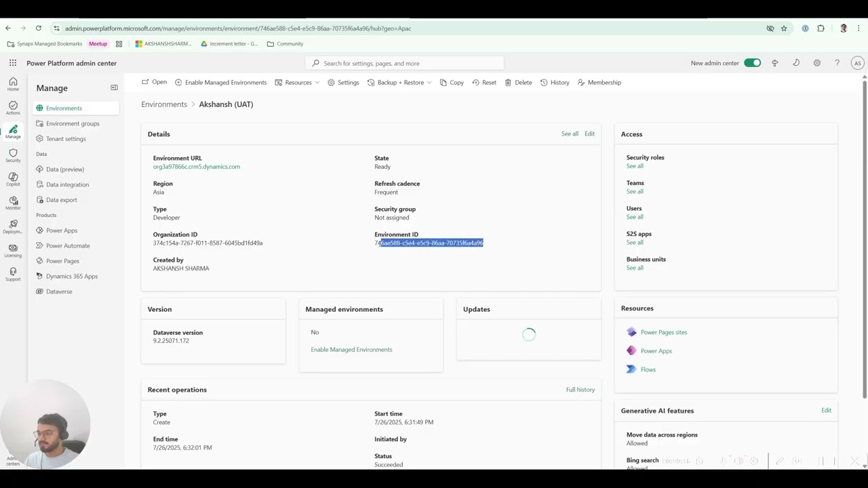Click the search settings input field

(x=405, y=63)
